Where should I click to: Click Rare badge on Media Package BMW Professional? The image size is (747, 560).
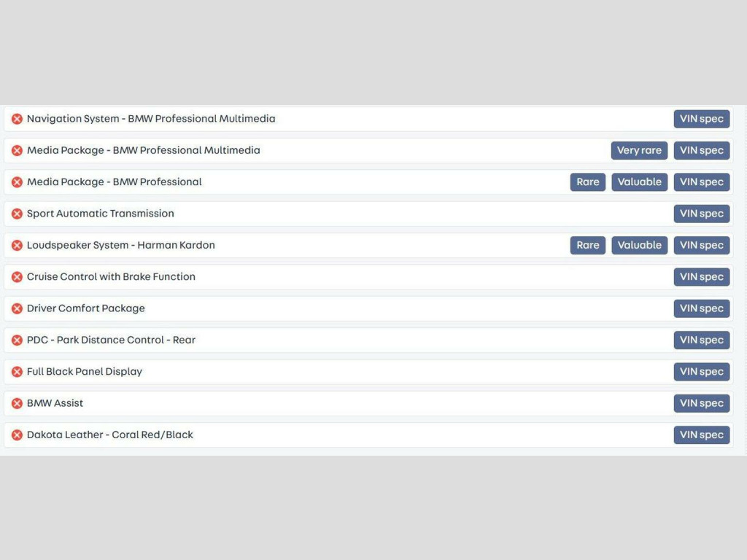[x=587, y=182]
